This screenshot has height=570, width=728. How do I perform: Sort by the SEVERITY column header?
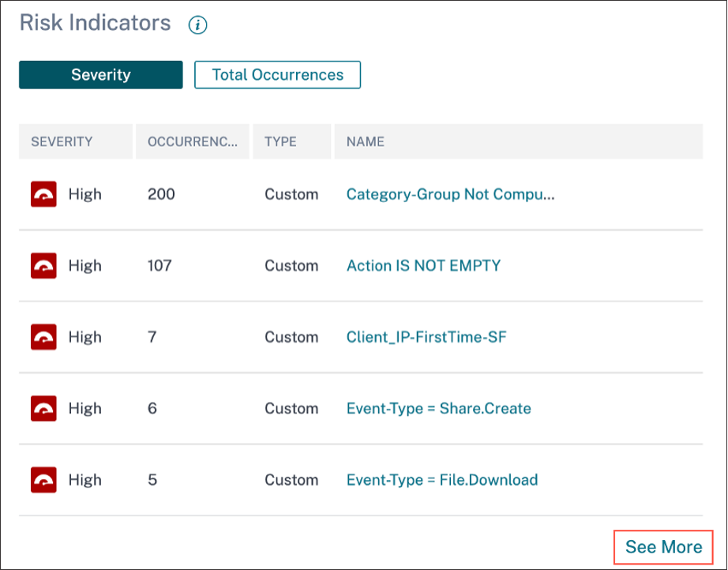click(62, 142)
